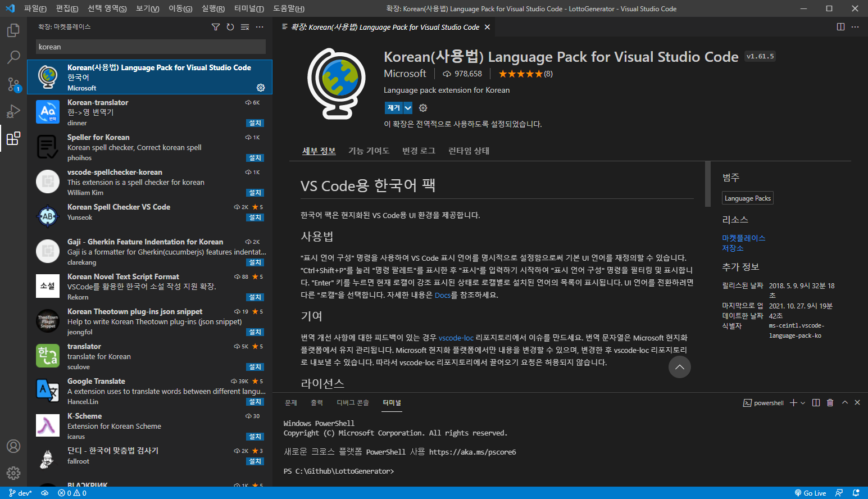
Task: Create a new terminal with plus icon
Action: coord(793,403)
